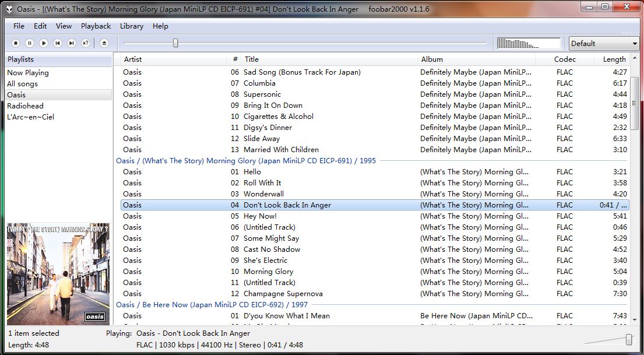Select track "Sad Song (Bonus Track For Japan)"
The image size is (644, 355).
click(x=375, y=72)
